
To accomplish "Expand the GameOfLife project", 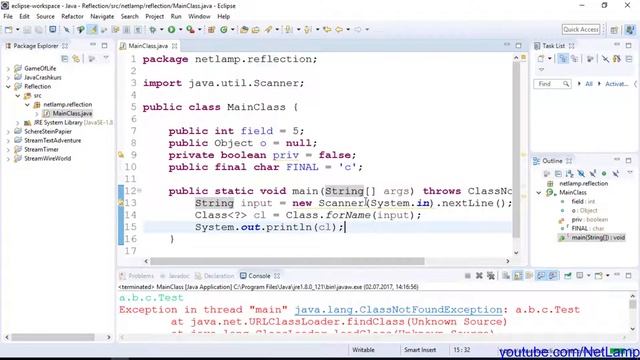I will click(8, 69).
